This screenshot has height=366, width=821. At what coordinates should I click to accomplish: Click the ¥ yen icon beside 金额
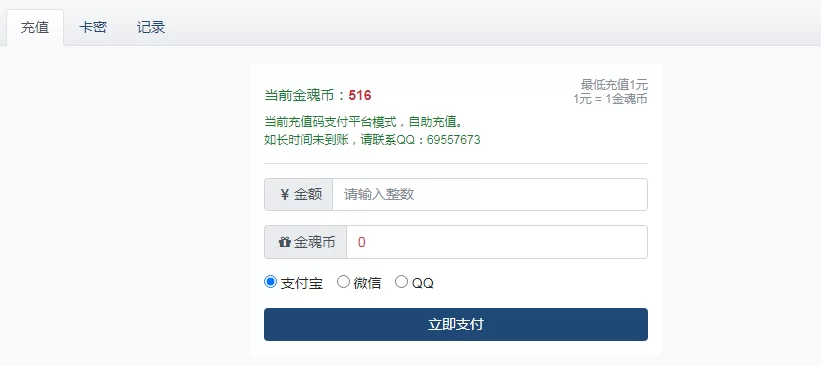pyautogui.click(x=285, y=195)
